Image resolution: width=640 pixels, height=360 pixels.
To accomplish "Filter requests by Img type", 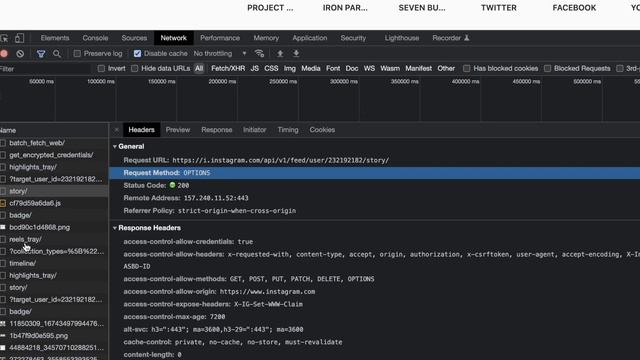I will (290, 69).
